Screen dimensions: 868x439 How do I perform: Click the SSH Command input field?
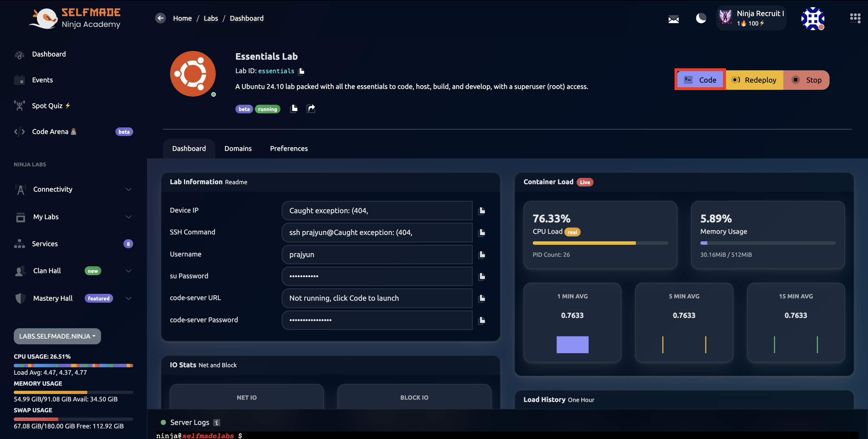pyautogui.click(x=377, y=232)
